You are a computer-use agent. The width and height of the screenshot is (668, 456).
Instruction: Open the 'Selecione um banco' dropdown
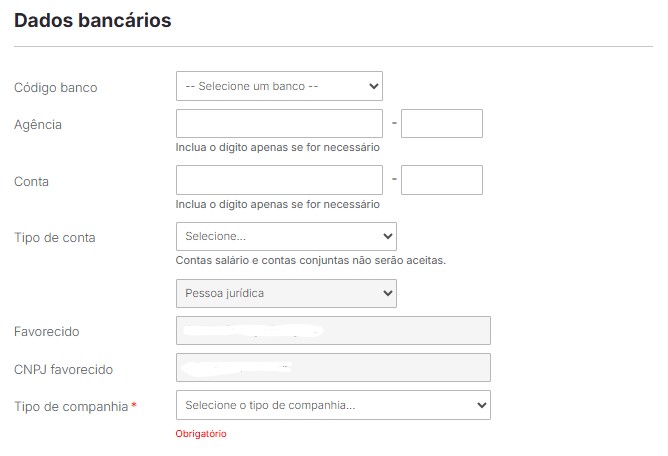point(279,87)
